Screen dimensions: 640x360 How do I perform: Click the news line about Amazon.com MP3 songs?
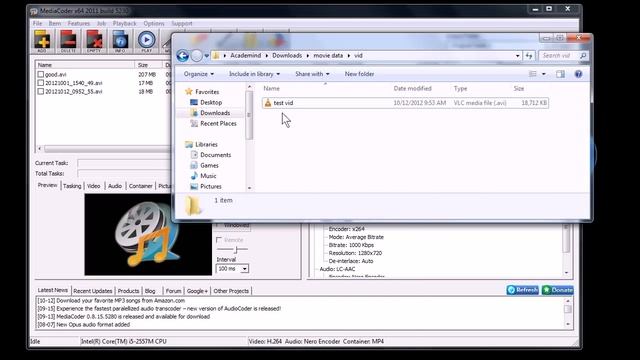tap(111, 301)
